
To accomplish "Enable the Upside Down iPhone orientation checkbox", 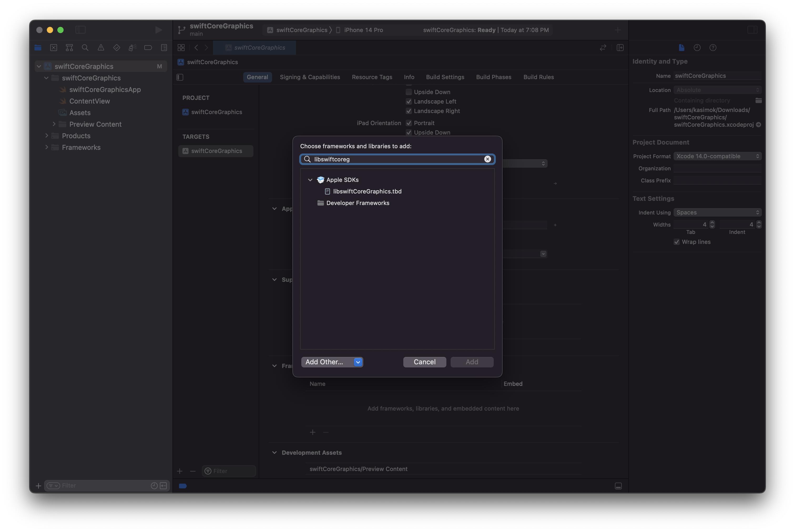I will 409,92.
